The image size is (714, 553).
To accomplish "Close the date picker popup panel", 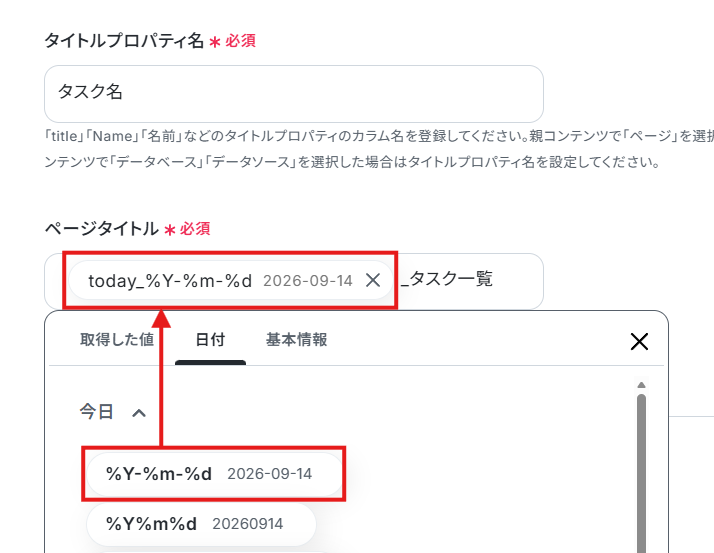I will pos(639,341).
